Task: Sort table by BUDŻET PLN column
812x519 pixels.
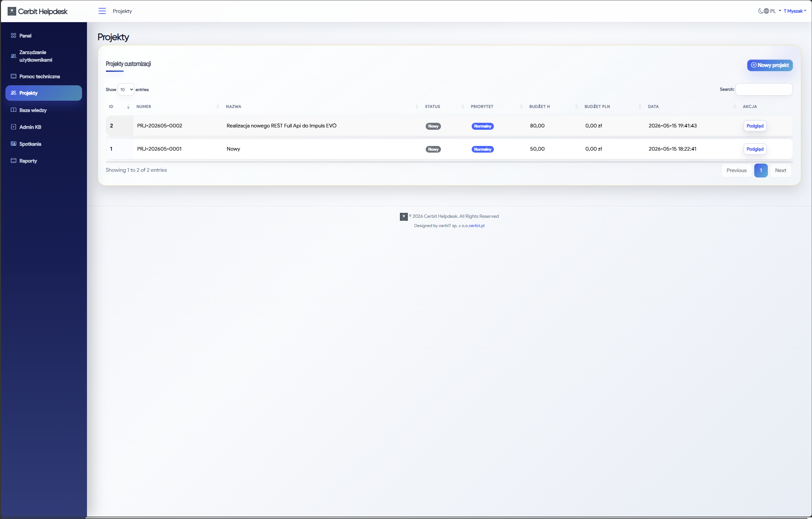Action: pos(613,107)
